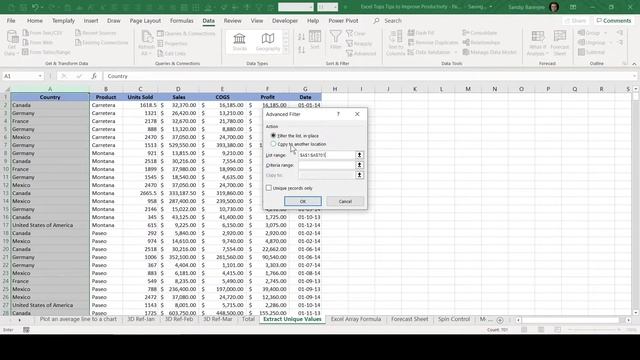The width and height of the screenshot is (640, 360).
Task: Click the Insert Function fx icon
Action: tap(94, 76)
